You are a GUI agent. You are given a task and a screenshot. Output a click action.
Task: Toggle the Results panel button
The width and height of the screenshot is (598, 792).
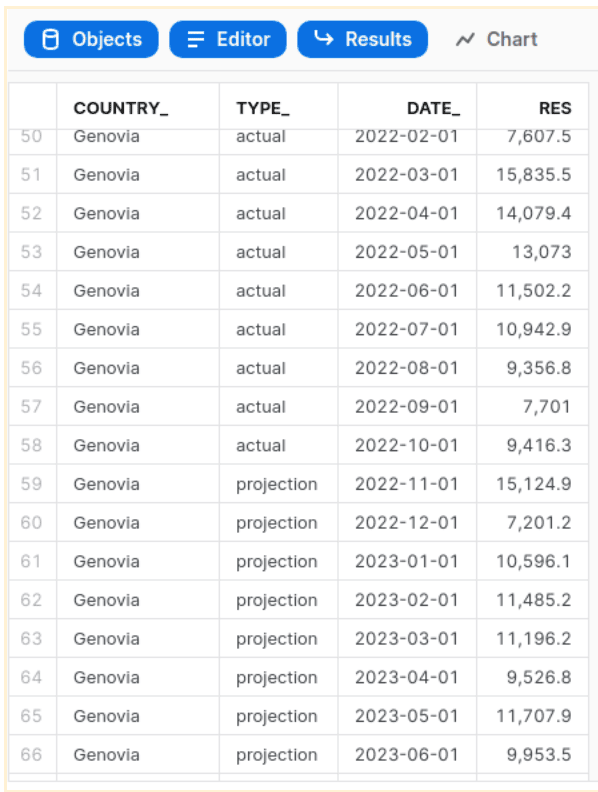pos(363,39)
